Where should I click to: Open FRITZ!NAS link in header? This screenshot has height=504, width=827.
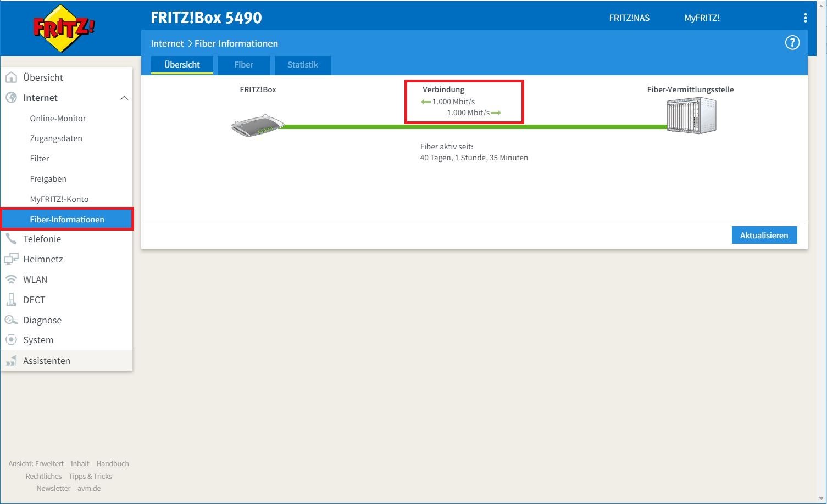629,18
